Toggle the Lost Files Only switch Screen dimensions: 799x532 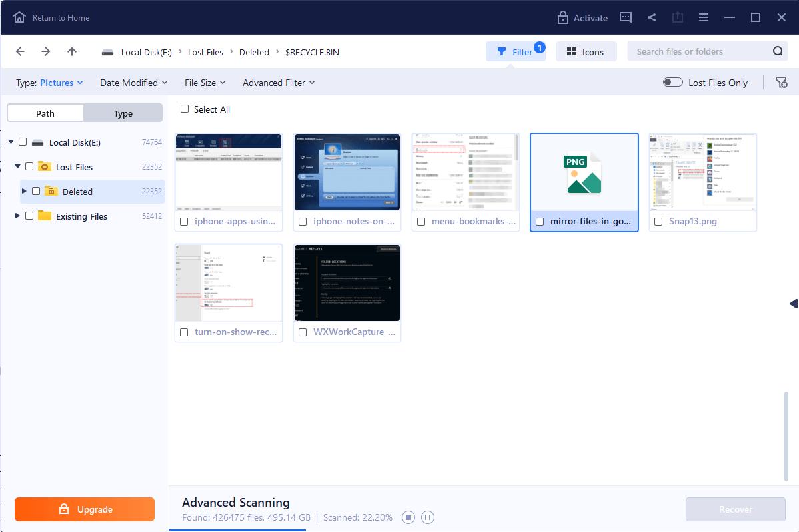pyautogui.click(x=672, y=83)
